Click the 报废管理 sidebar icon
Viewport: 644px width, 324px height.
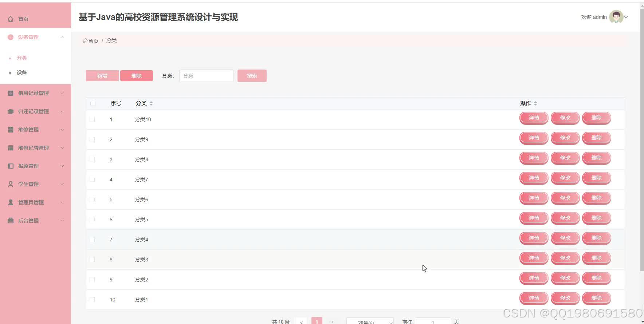pyautogui.click(x=11, y=166)
